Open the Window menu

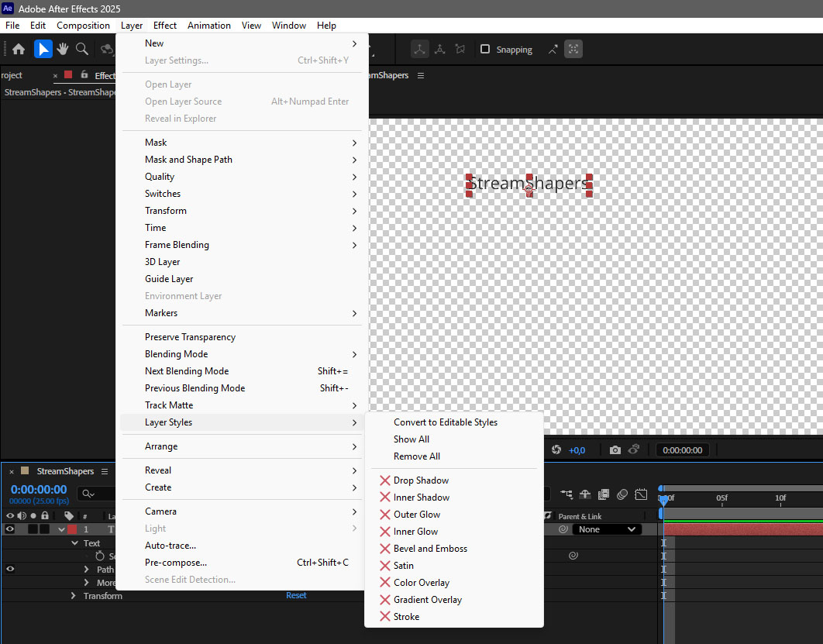pos(289,26)
